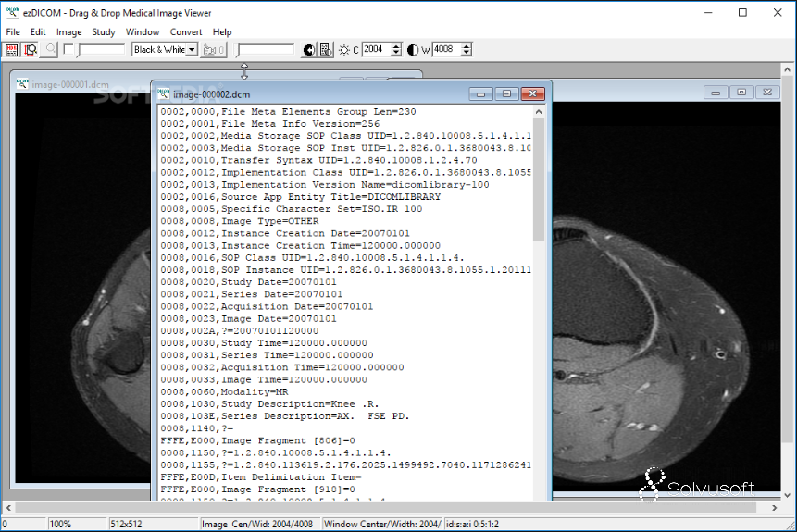Click the workspace scrollbar down arrow
The height and width of the screenshot is (532, 797).
click(x=788, y=495)
